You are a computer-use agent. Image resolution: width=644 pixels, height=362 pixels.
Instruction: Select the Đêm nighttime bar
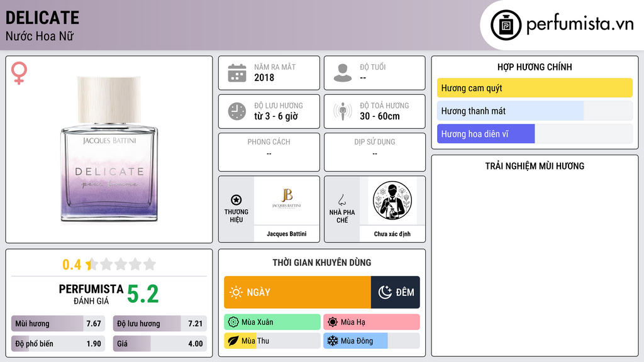pyautogui.click(x=396, y=292)
